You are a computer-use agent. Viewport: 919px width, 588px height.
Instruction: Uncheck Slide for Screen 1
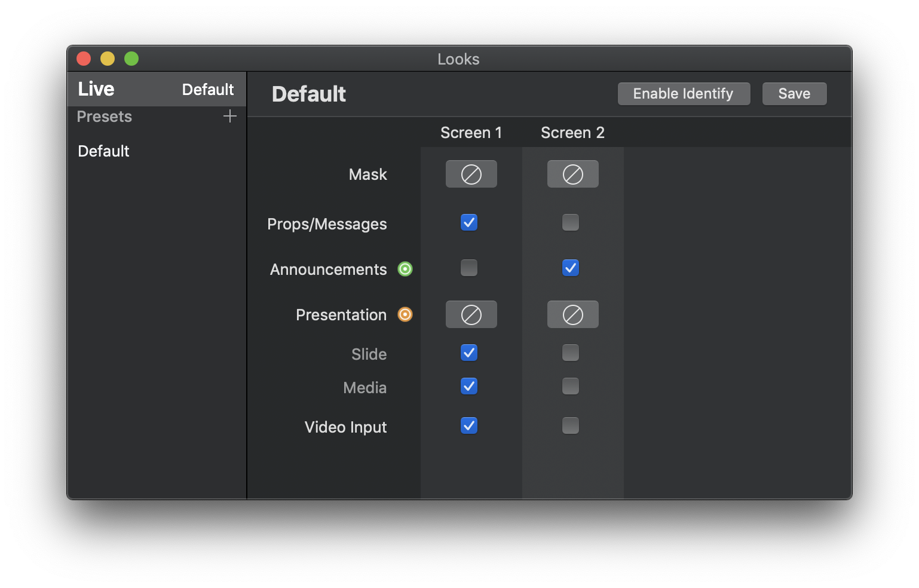coord(469,353)
